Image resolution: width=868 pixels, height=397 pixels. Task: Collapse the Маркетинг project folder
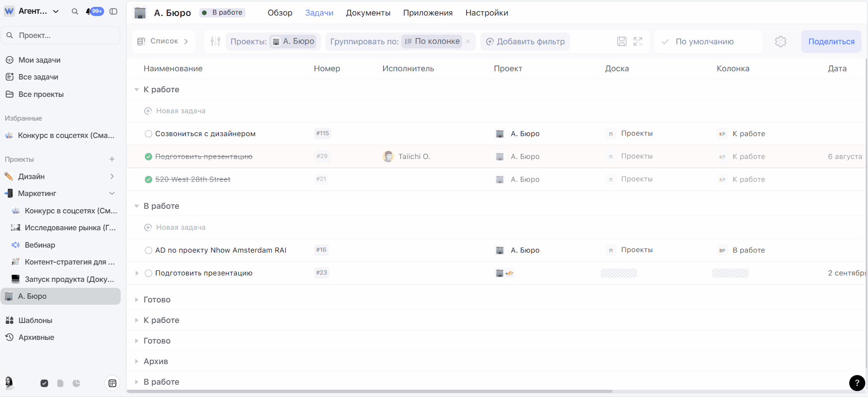(112, 194)
